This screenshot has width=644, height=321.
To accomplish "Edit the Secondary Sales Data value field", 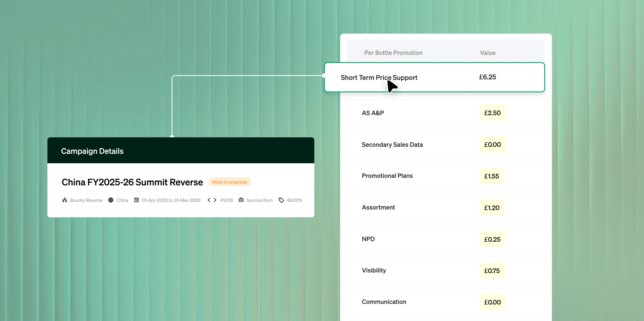I will 492,145.
